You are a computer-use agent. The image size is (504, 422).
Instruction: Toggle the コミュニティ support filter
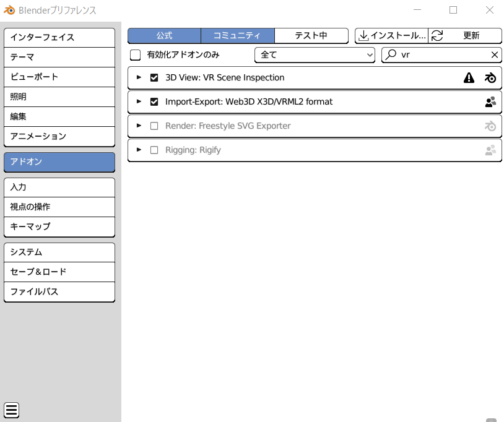(238, 36)
